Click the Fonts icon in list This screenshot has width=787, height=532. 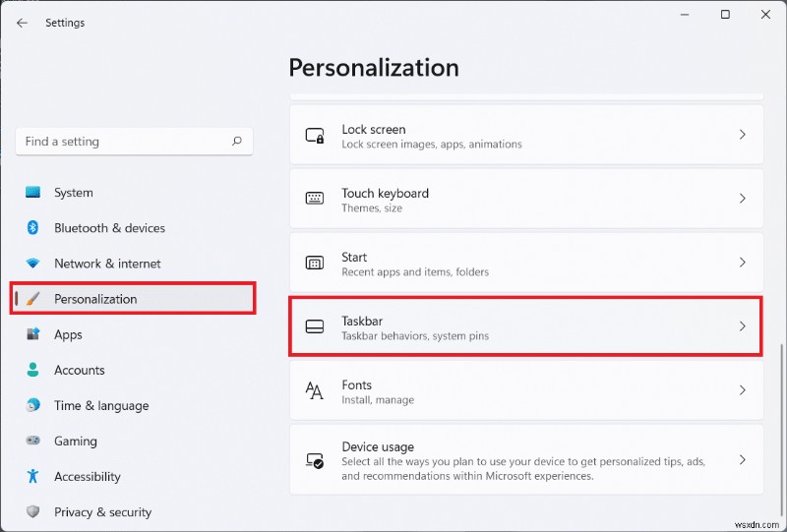pos(315,391)
